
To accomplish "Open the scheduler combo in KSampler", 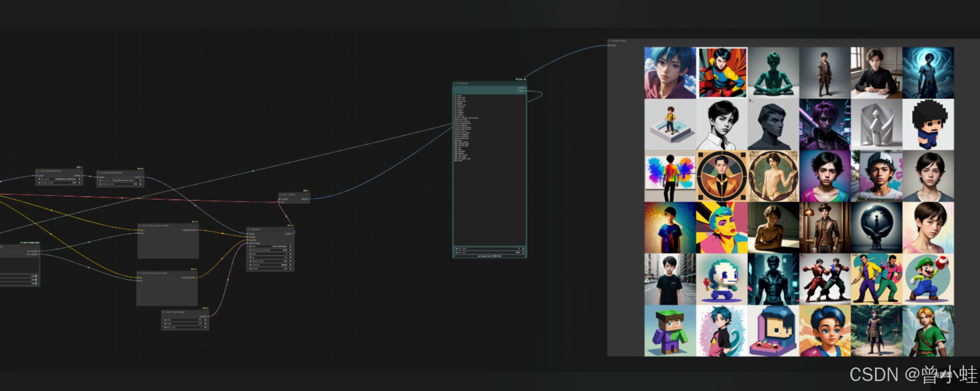I will [x=270, y=265].
